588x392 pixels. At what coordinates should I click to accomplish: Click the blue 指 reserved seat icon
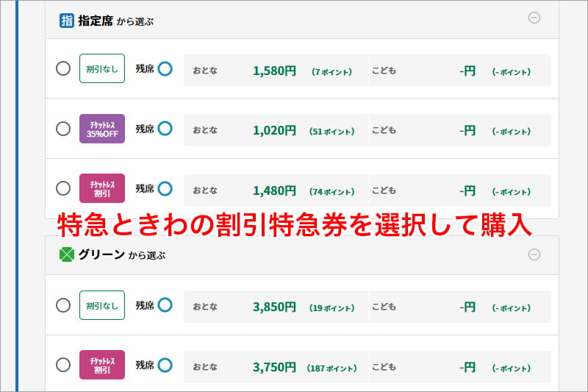tap(67, 21)
